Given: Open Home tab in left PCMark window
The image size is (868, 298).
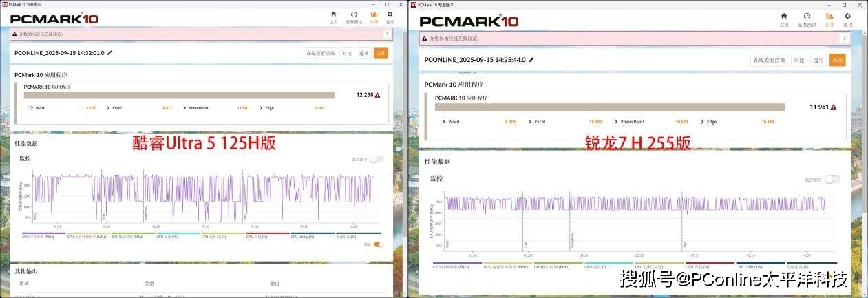Looking at the screenshot, I should [334, 17].
